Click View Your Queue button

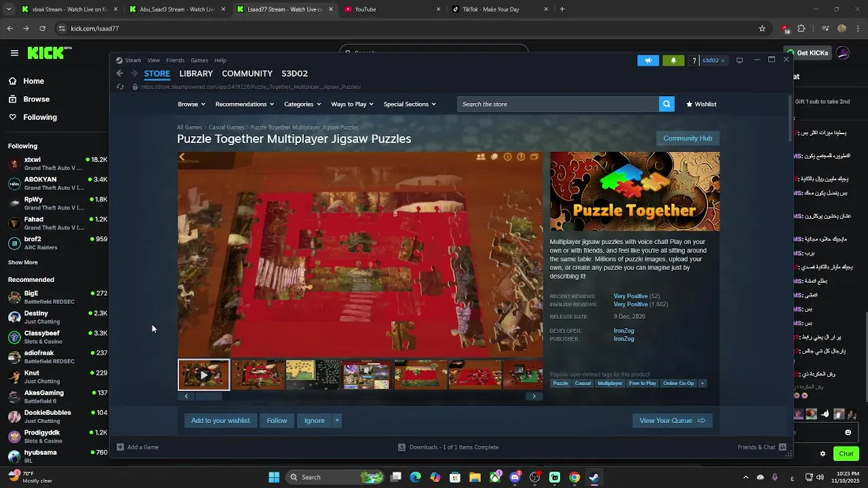click(x=672, y=420)
